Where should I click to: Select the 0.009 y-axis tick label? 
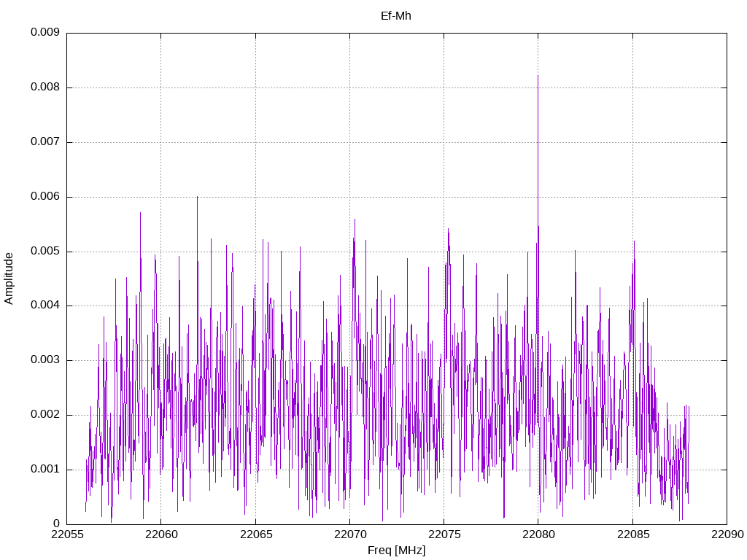tap(44, 33)
